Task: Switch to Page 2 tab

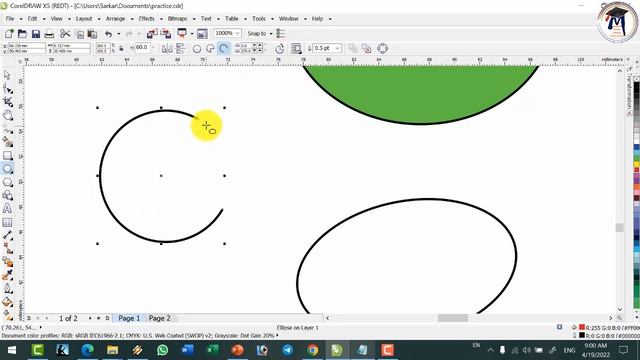Action: [160, 318]
